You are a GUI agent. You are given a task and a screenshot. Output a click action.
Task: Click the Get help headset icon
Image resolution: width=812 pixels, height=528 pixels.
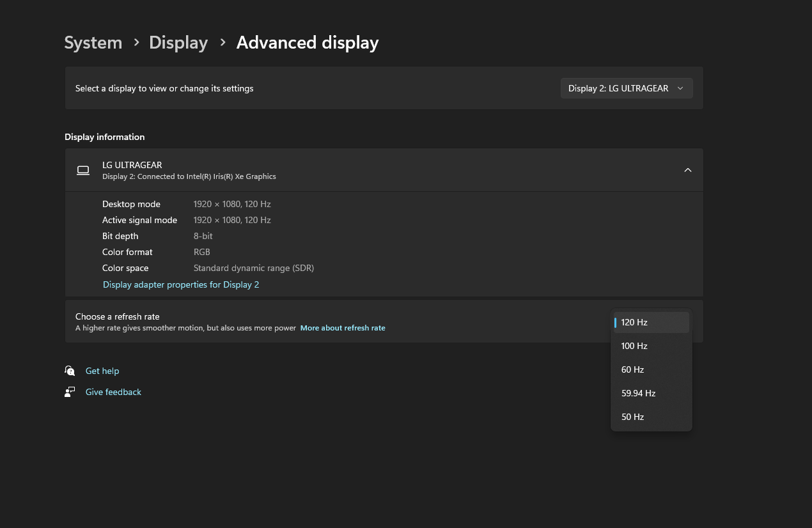click(x=70, y=370)
